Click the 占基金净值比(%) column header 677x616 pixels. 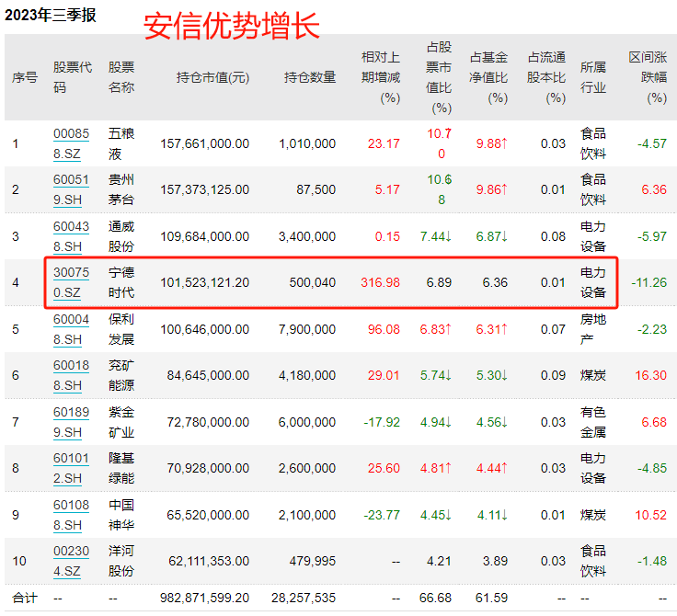488,78
